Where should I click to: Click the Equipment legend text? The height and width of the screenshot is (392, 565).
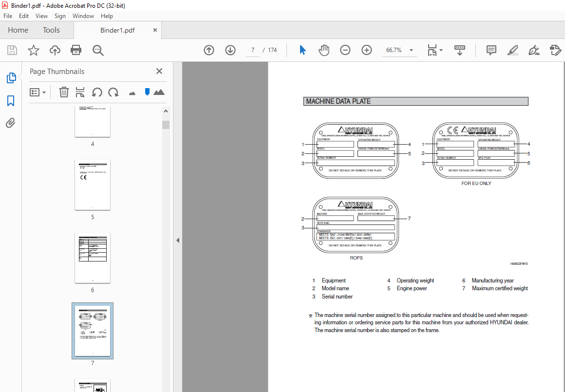(334, 280)
